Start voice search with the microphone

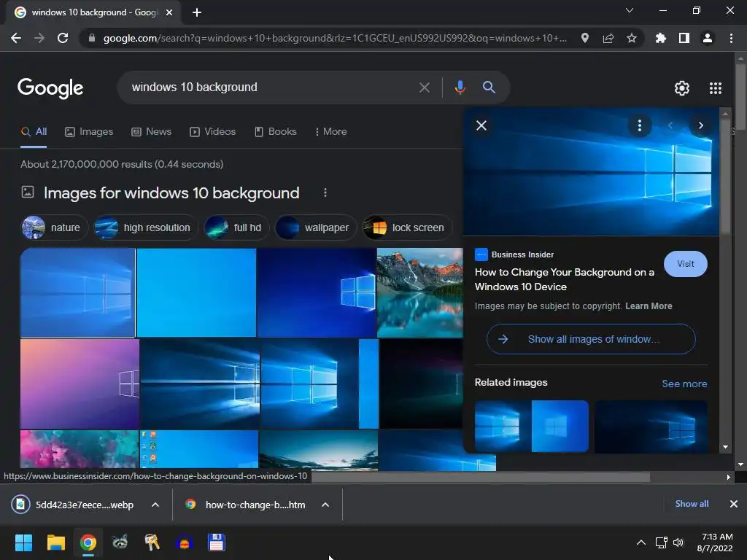460,87
